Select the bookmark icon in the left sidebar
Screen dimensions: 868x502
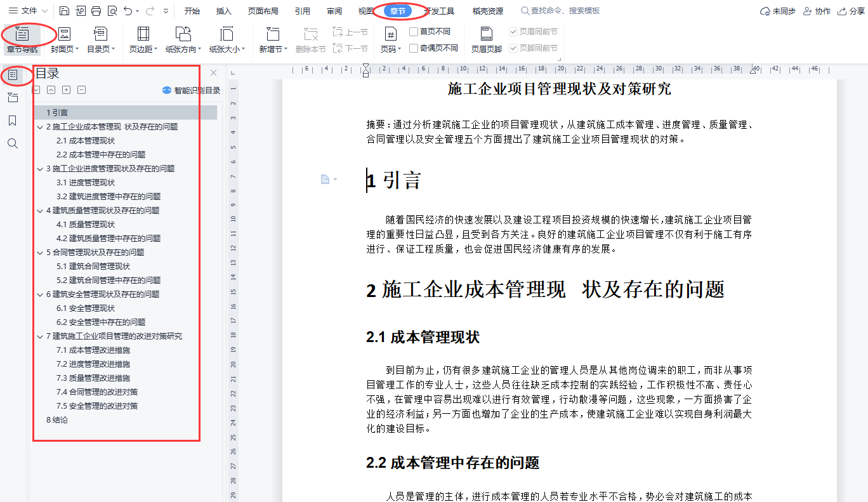click(x=13, y=120)
